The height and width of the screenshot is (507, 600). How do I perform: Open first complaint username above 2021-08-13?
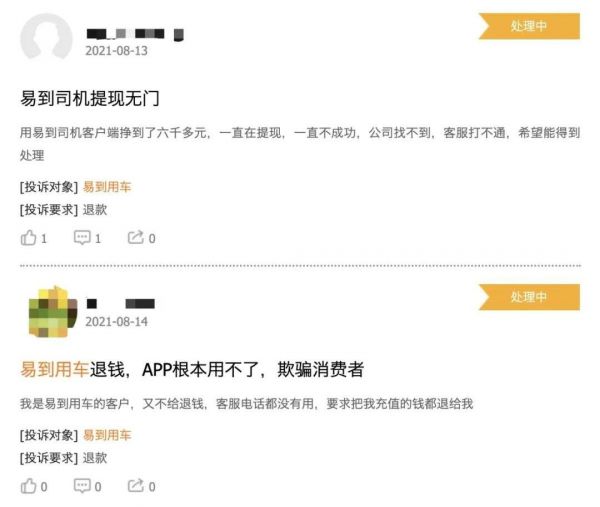tap(135, 34)
